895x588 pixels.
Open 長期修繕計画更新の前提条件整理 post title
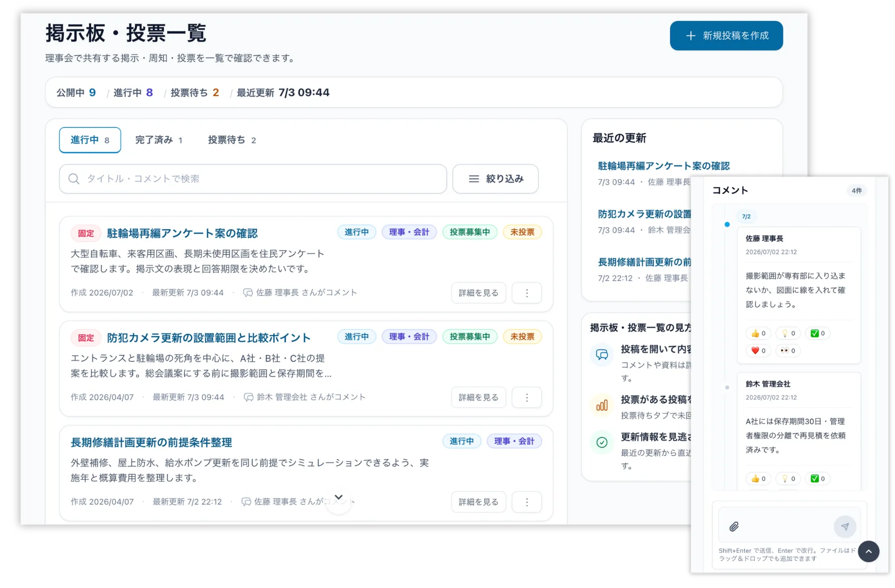click(151, 443)
